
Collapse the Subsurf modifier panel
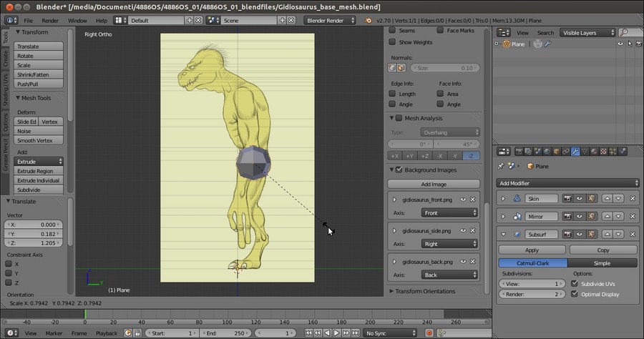(x=503, y=235)
